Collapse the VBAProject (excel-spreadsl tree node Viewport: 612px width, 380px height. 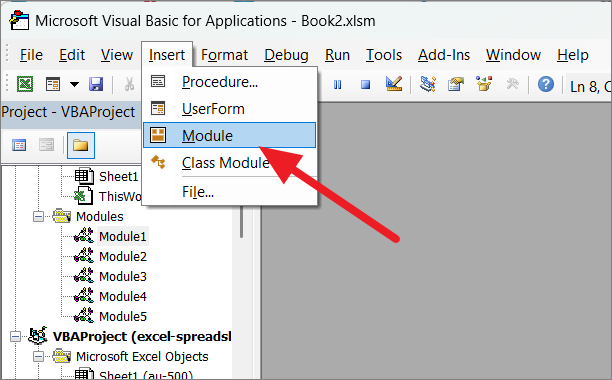(15, 336)
